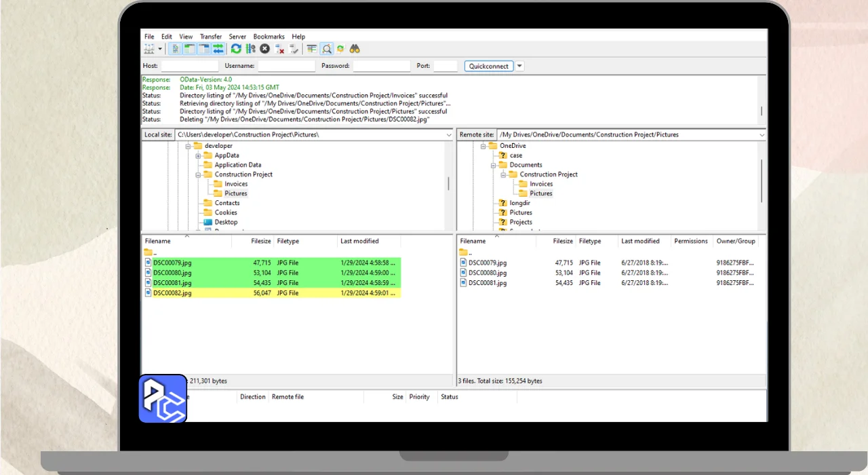Open the Bookmarks menu
Screen dimensions: 868x475
[x=269, y=37]
